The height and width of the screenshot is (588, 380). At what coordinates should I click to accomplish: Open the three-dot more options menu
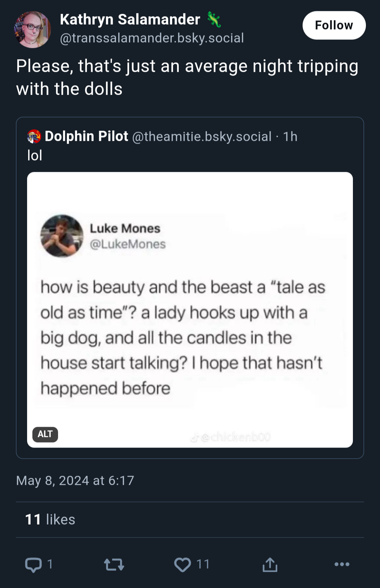342,564
